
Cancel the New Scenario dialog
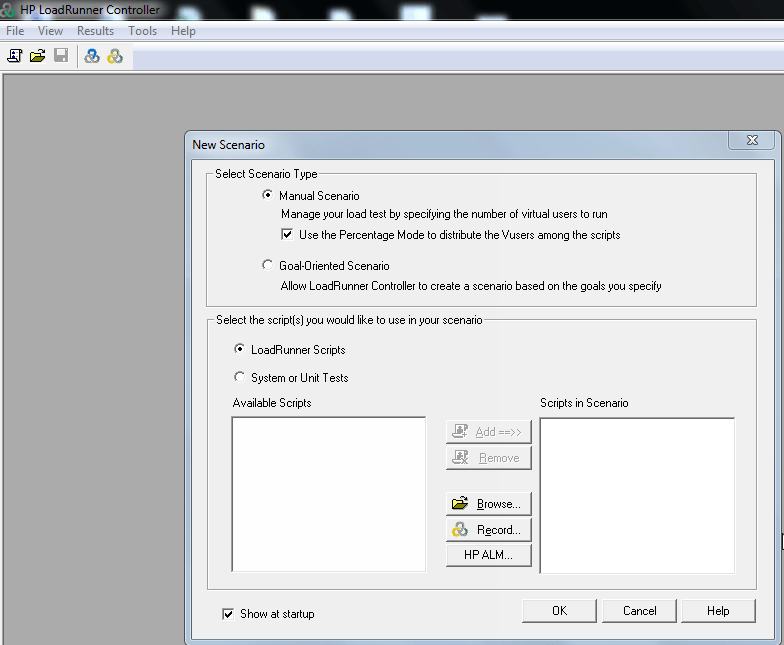coord(640,610)
